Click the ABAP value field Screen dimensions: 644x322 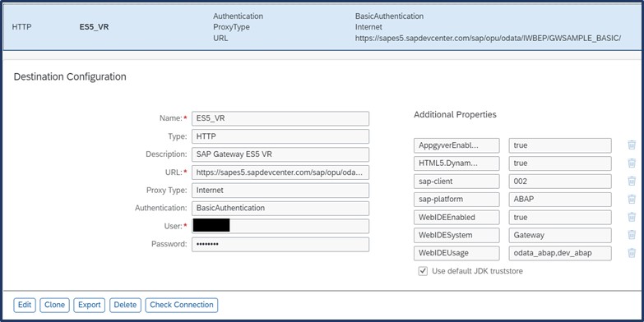[560, 200]
